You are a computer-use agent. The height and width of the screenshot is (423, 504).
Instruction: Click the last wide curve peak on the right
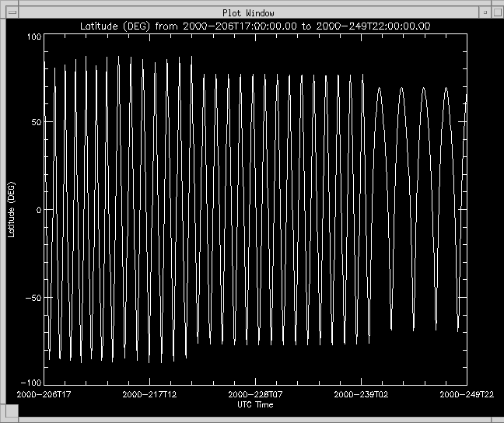(x=446, y=89)
